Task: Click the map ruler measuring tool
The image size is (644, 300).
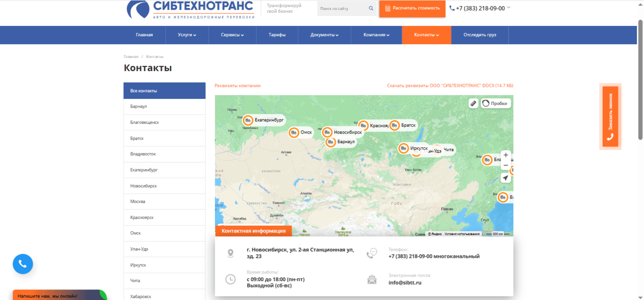Action: tap(473, 103)
